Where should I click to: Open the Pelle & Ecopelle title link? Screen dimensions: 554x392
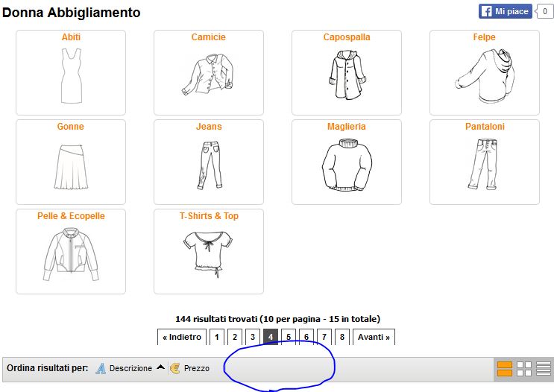pos(71,216)
